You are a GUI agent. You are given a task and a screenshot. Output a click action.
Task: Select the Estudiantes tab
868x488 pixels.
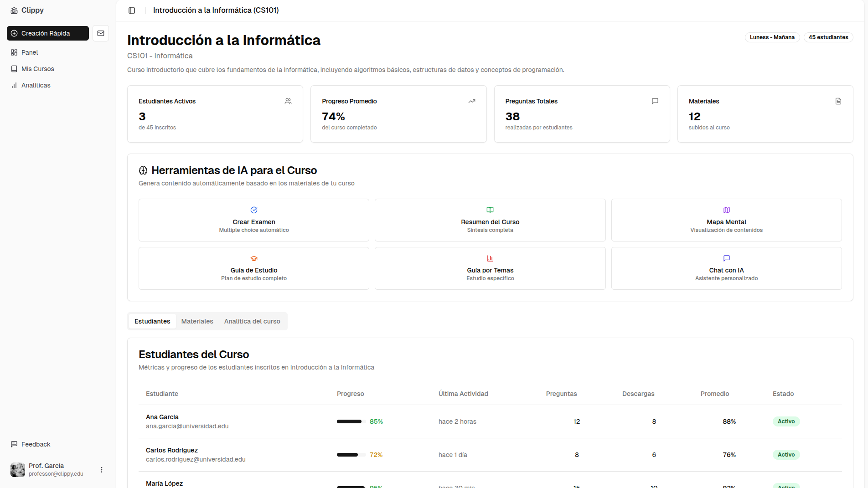pos(152,321)
